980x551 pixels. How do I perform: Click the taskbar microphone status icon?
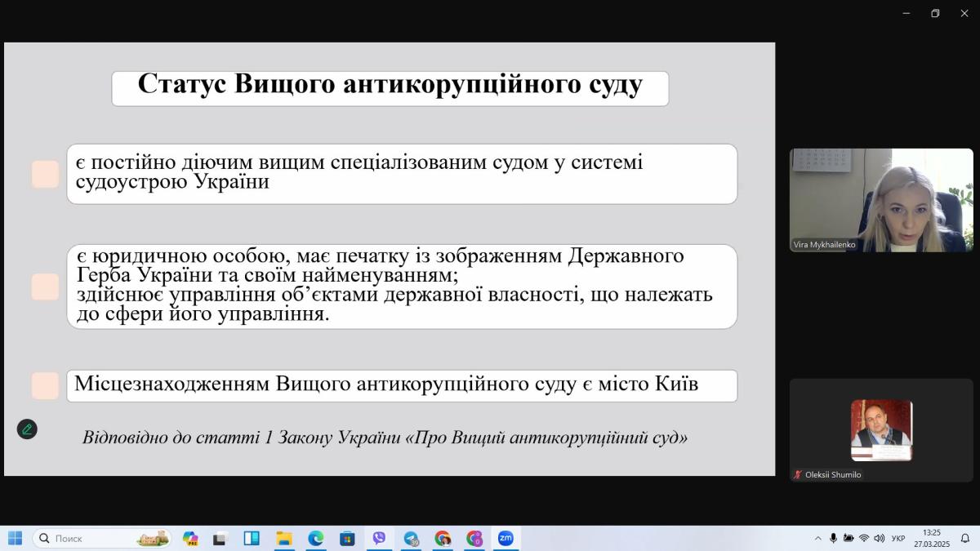[x=833, y=538]
